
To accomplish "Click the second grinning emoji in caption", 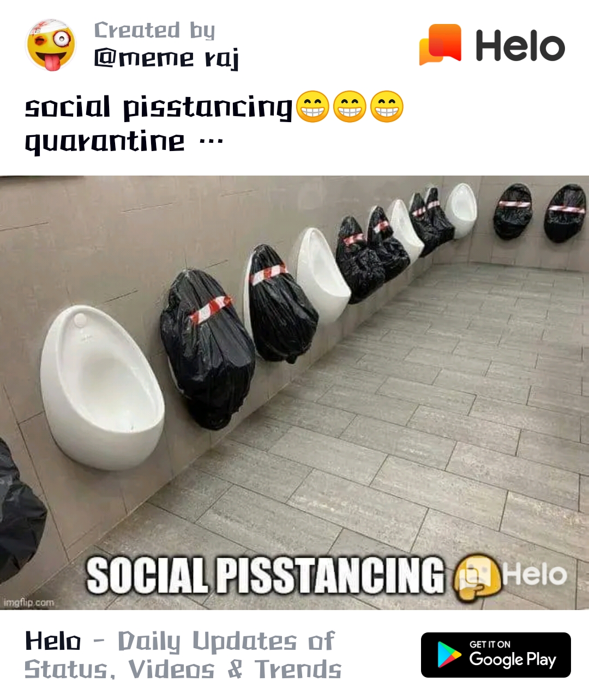I will pos(350,106).
